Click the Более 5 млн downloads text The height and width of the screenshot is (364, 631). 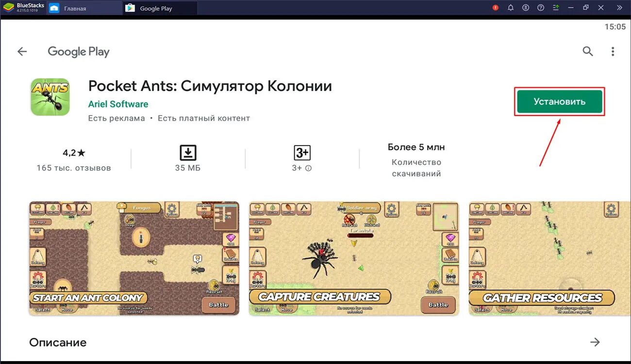click(x=416, y=147)
